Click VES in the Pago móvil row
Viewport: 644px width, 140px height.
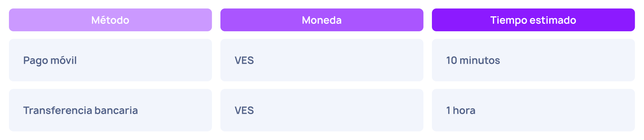[x=244, y=60]
